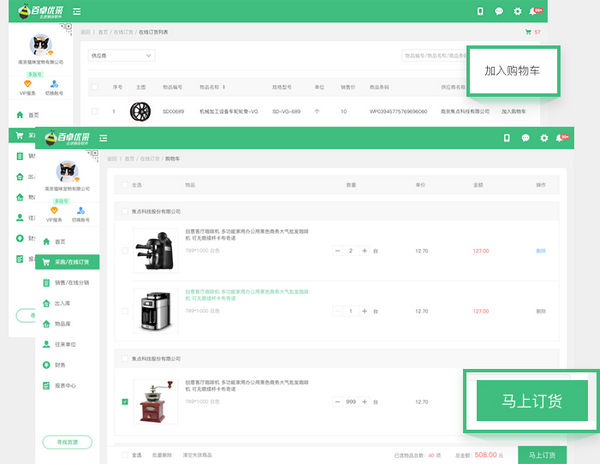The height and width of the screenshot is (464, 600).
Task: Increase quantity of the item with 999
Action: click(x=365, y=401)
